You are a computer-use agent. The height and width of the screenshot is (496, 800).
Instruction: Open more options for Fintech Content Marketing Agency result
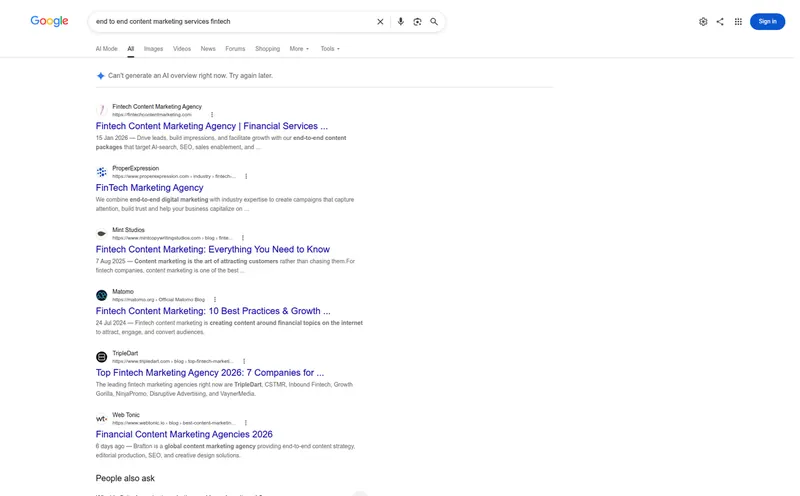(212, 115)
